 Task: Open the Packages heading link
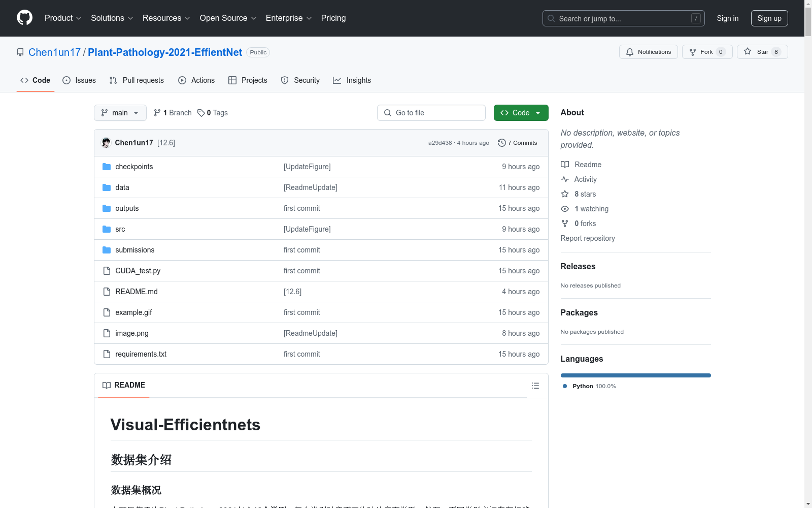click(579, 312)
